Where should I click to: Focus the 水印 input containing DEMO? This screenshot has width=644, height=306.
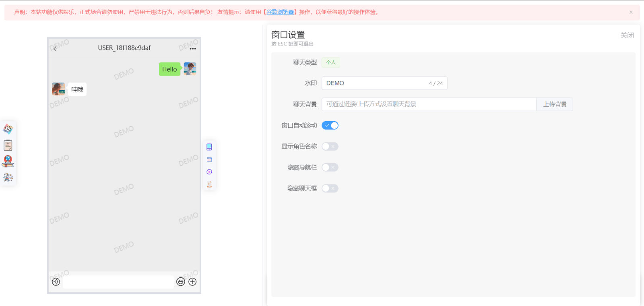[384, 83]
